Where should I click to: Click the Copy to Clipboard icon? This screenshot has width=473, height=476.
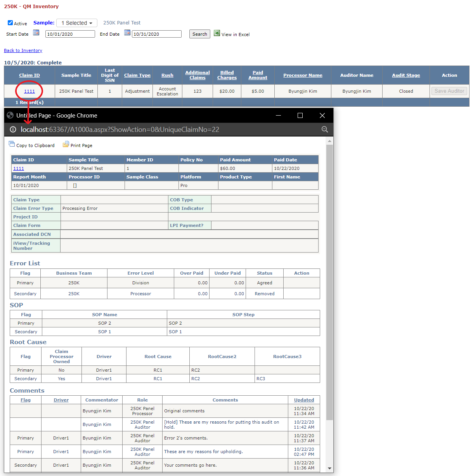click(12, 144)
